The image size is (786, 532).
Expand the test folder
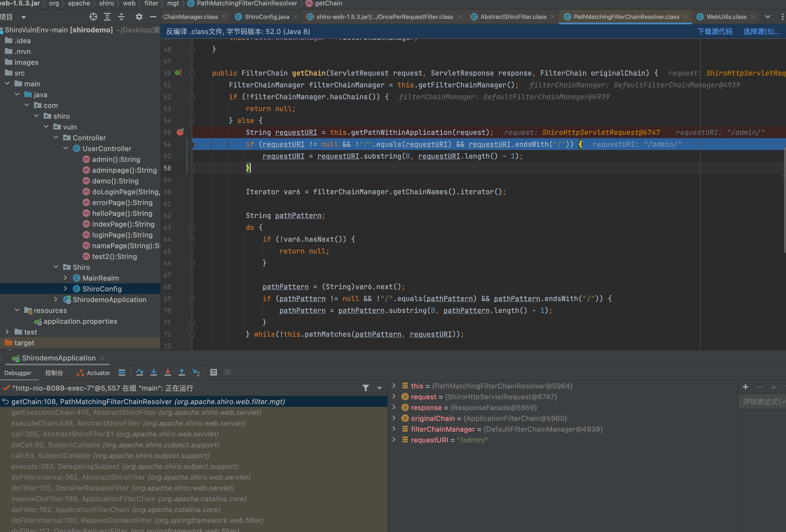[x=8, y=332]
